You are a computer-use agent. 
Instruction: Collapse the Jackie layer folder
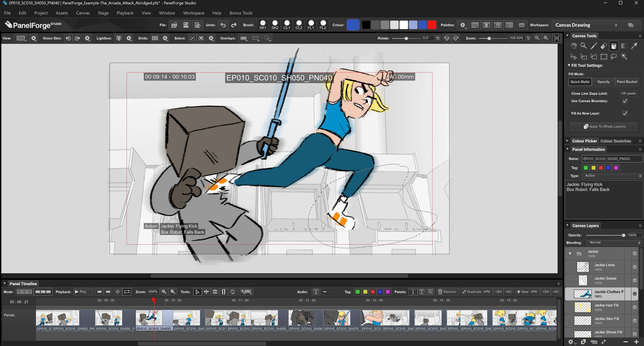point(570,254)
